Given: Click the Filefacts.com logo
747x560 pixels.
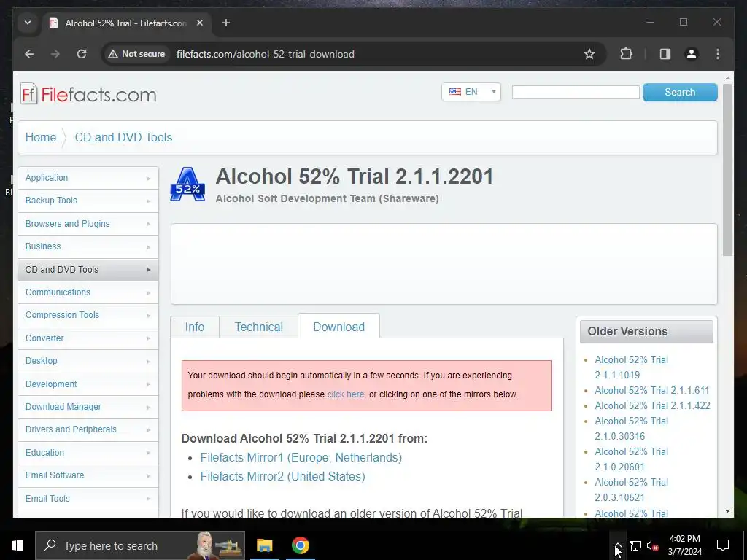Looking at the screenshot, I should 88,94.
